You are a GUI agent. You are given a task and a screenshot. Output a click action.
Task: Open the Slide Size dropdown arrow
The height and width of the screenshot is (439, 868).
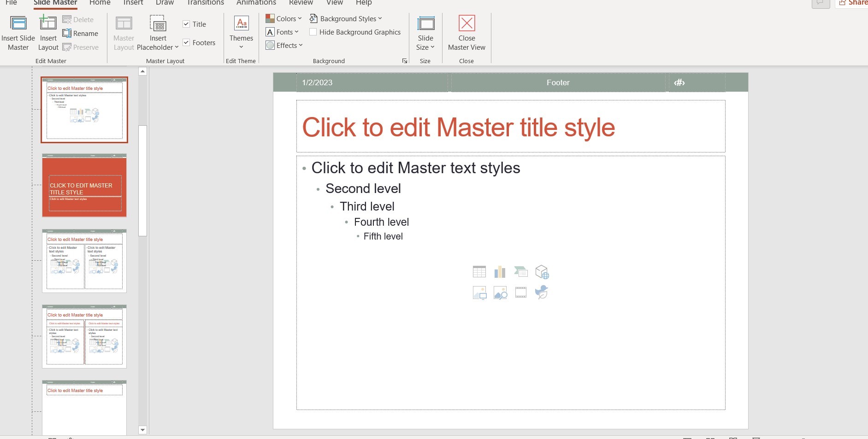click(432, 47)
